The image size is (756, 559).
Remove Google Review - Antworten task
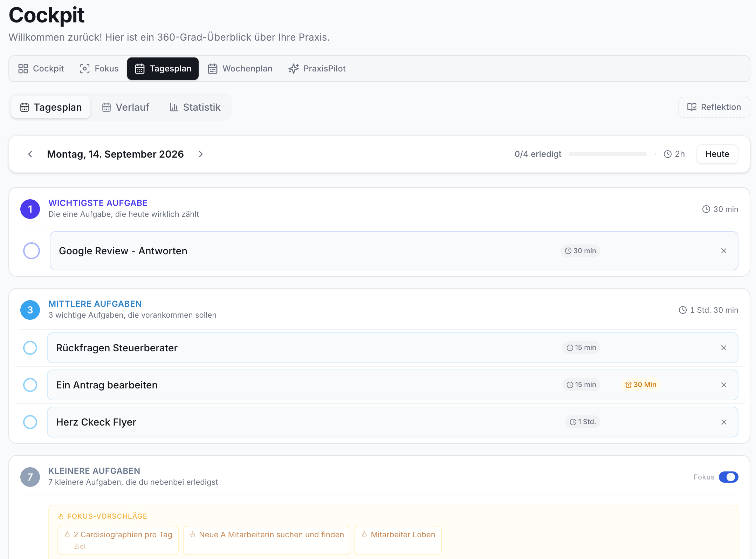pos(724,251)
